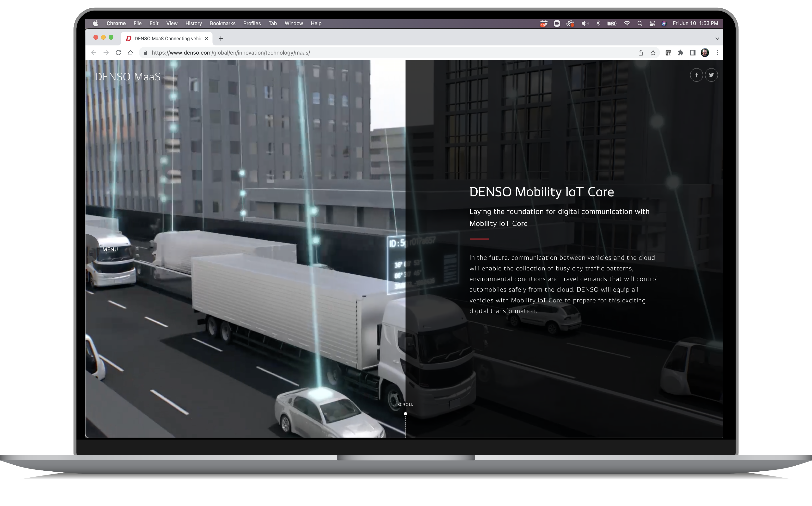The image size is (812, 506).
Task: Open the Chrome application menu
Action: pos(116,23)
